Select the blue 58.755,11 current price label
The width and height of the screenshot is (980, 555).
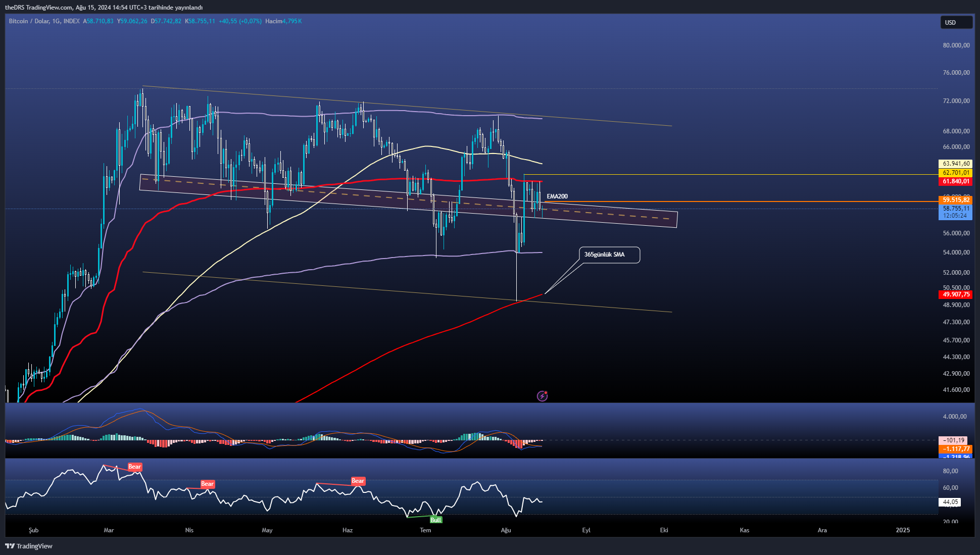956,209
